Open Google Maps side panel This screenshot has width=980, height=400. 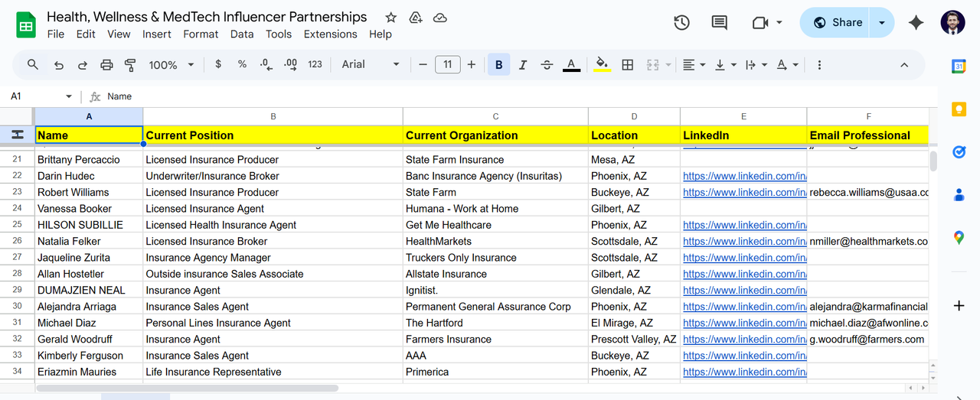[959, 238]
